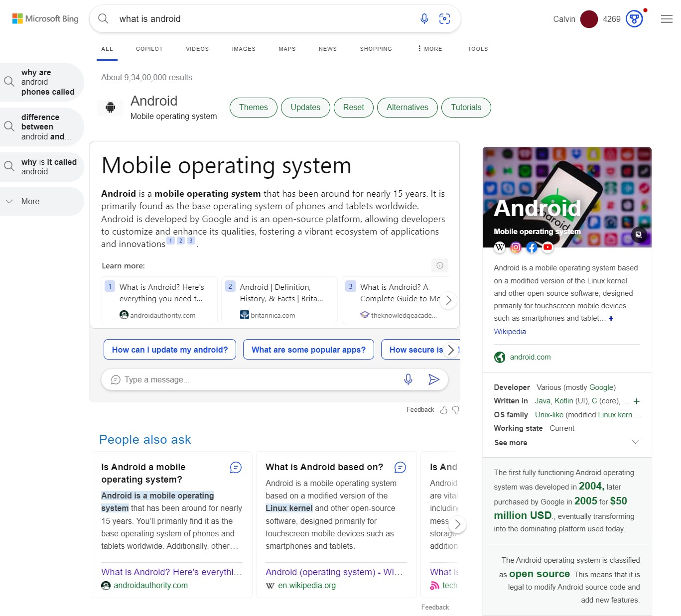Click the voice search microphone in search bar
Screen dimensions: 681x616
[424, 19]
